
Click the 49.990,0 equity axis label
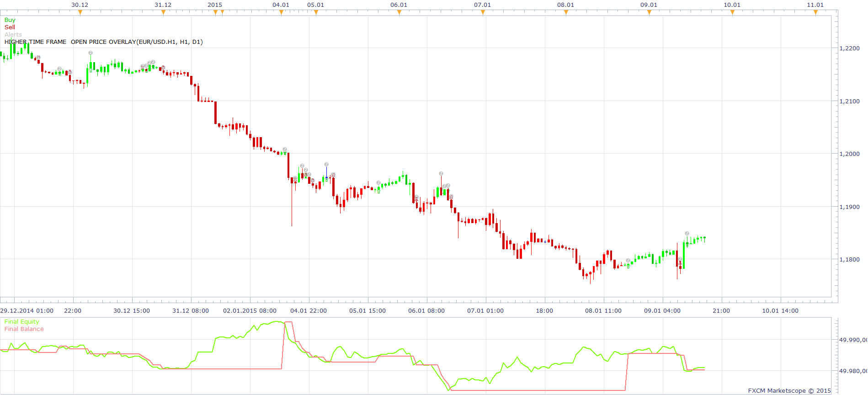click(x=853, y=340)
